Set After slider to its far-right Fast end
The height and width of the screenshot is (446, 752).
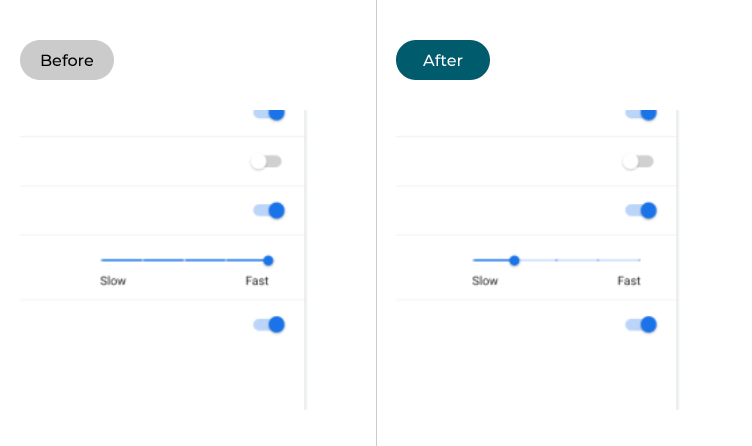640,260
